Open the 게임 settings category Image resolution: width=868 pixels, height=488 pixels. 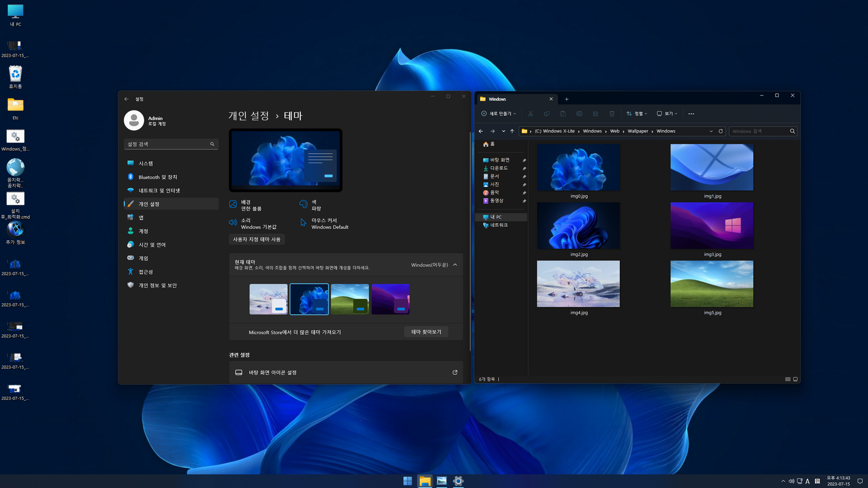pyautogui.click(x=171, y=258)
